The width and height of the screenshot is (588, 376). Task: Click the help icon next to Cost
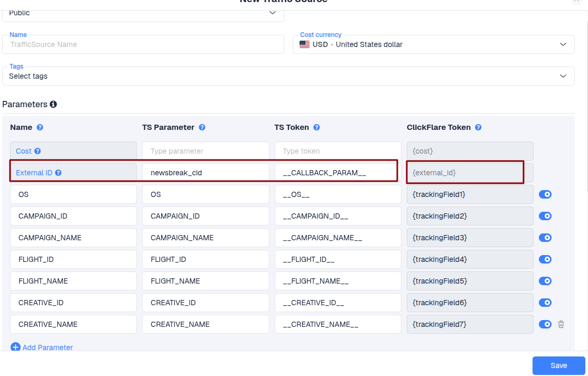pyautogui.click(x=38, y=151)
